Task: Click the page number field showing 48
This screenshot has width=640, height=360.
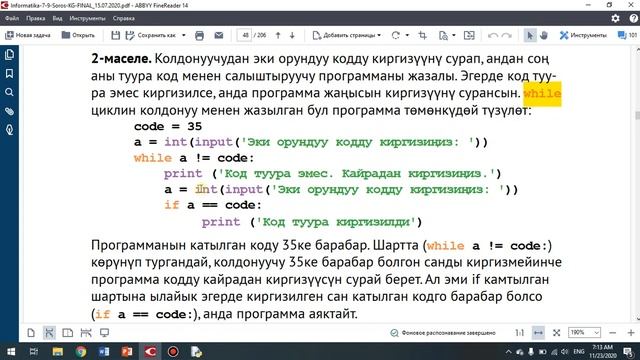Action: pyautogui.click(x=245, y=36)
